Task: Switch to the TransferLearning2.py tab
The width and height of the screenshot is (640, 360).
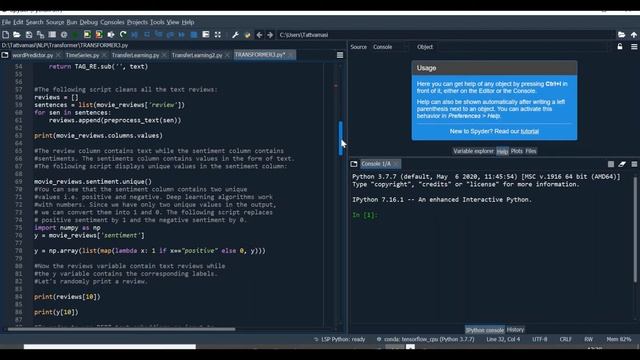Action: point(197,55)
